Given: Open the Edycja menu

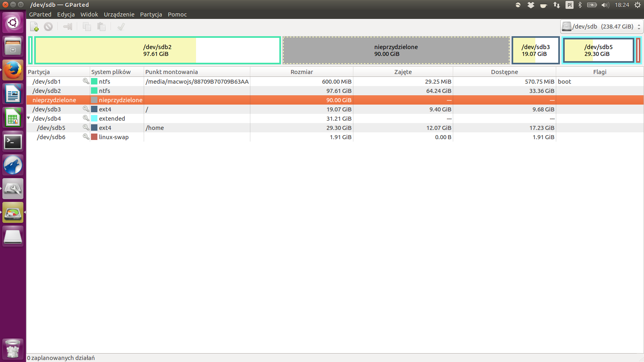Looking at the screenshot, I should [66, 14].
